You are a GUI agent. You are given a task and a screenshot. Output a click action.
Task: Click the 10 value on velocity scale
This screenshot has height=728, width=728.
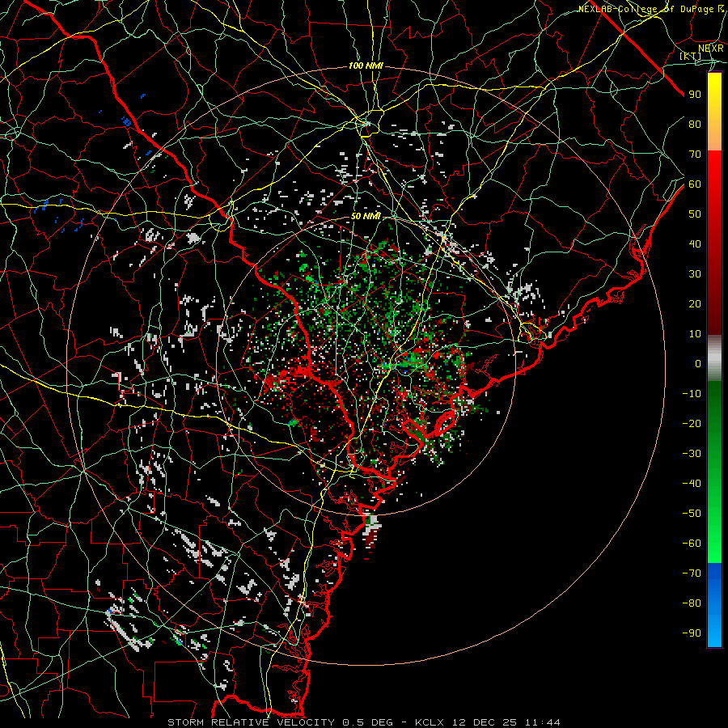[x=695, y=334]
